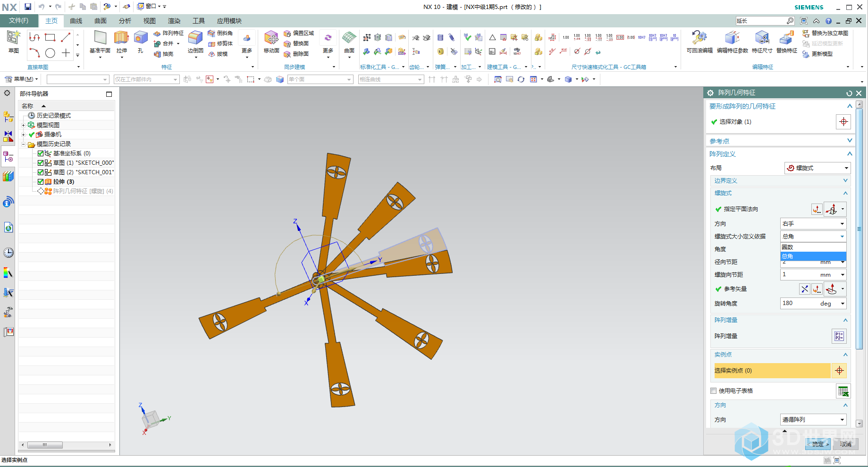Viewport: 868px width, 467px height.
Task: Select the 基准平面 datum plane tool
Action: coord(100,42)
